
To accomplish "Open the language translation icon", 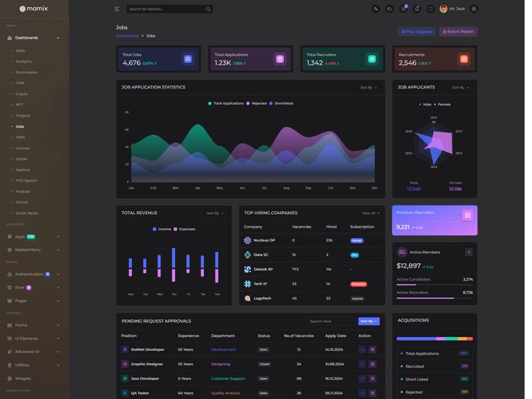I will point(376,9).
